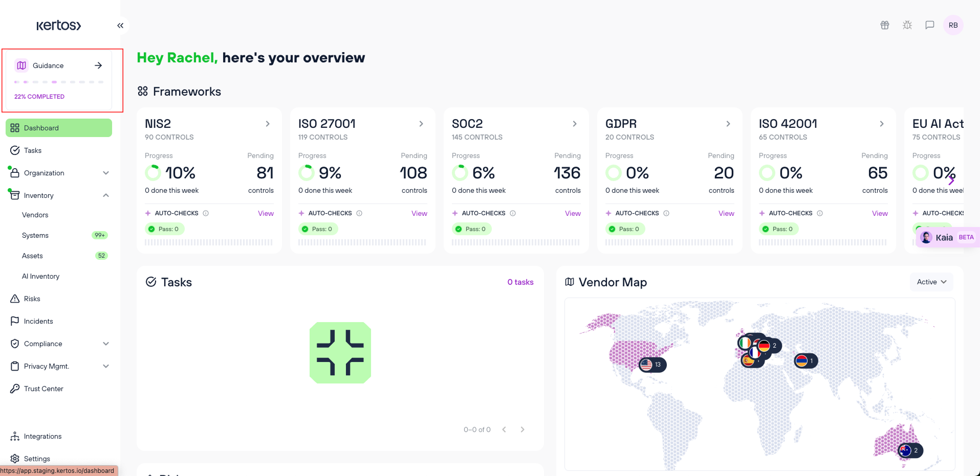
Task: Click info icon beside NIS2 auto-checks
Action: pos(206,213)
